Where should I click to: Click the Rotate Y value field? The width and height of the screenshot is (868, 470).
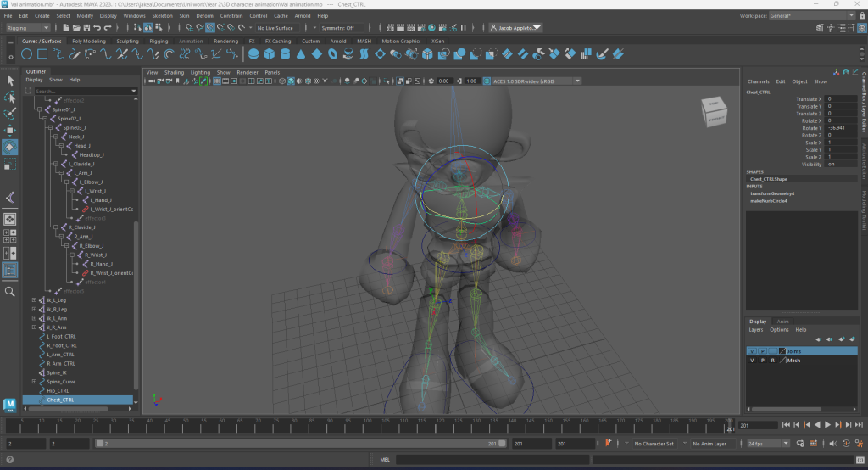point(842,128)
